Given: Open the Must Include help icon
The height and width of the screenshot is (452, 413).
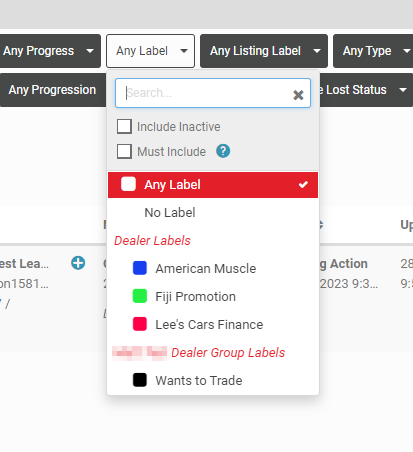Looking at the screenshot, I should (x=223, y=151).
